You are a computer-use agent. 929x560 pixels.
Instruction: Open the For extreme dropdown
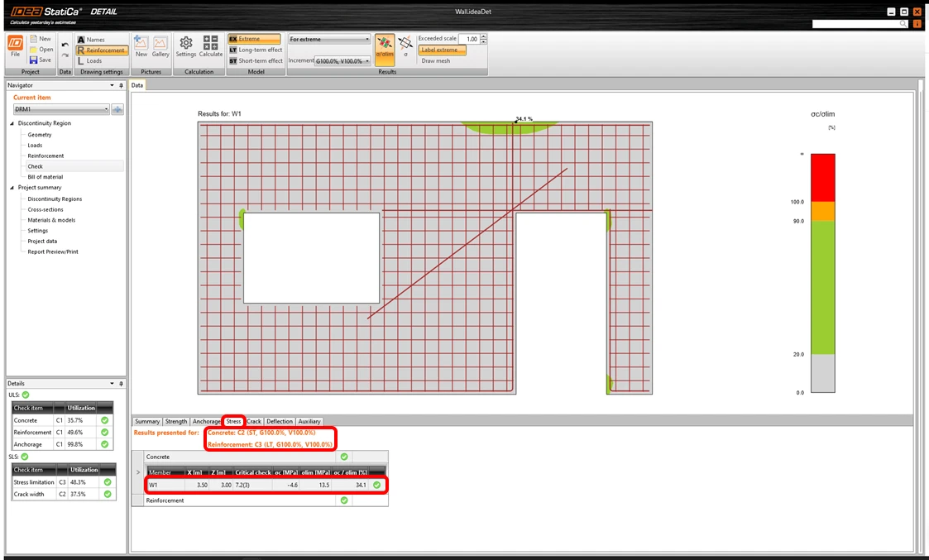328,39
